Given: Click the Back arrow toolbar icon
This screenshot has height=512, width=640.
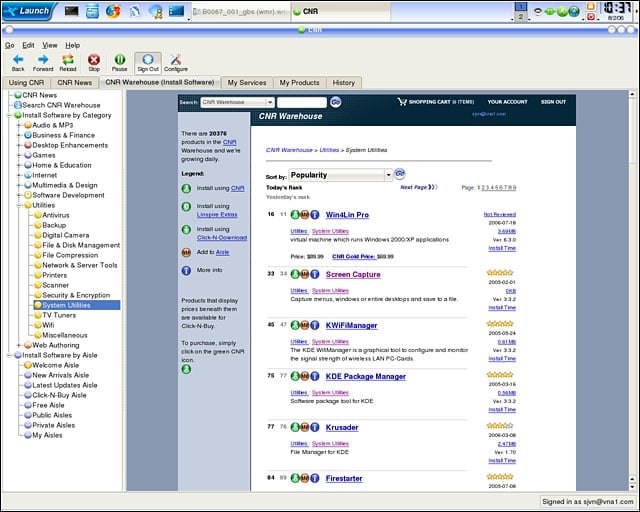Looking at the screenshot, I should (x=18, y=60).
